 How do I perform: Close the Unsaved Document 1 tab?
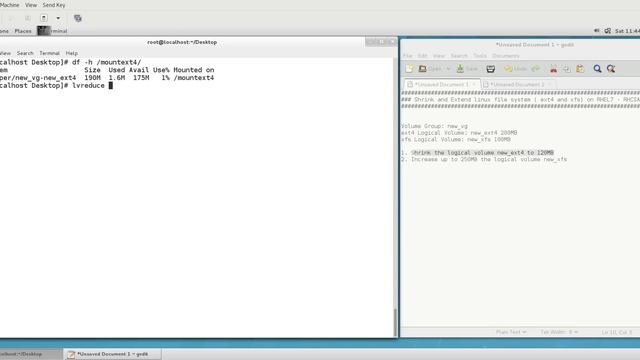coord(474,84)
